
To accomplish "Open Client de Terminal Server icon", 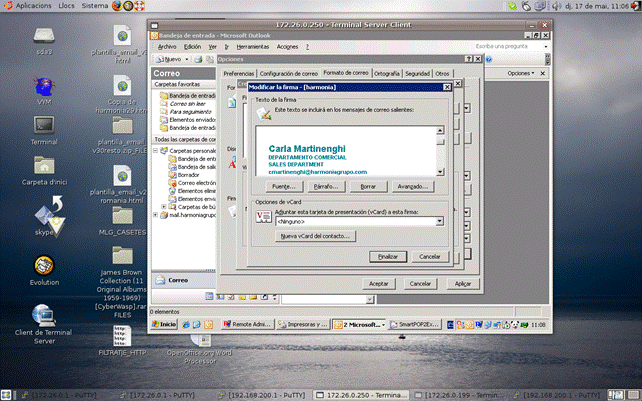I will click(44, 318).
